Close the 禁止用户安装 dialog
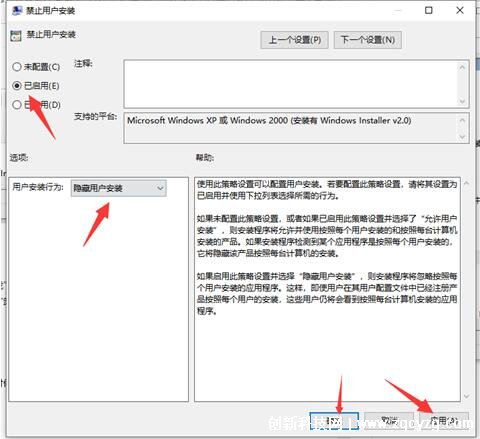This screenshot has height=439, width=480. tap(460, 10)
